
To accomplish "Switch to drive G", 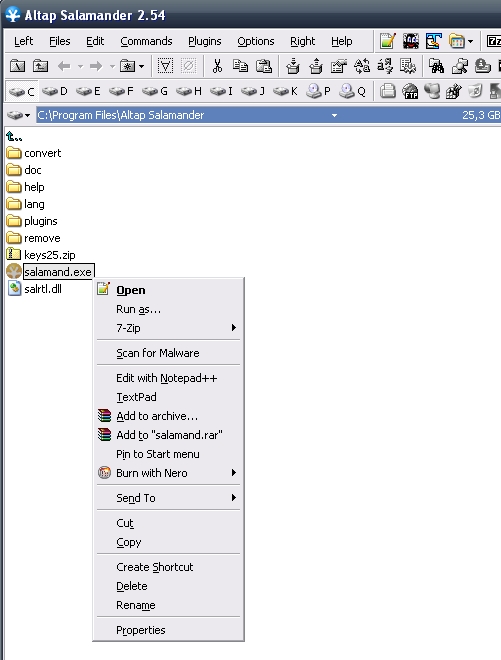I will pyautogui.click(x=155, y=91).
